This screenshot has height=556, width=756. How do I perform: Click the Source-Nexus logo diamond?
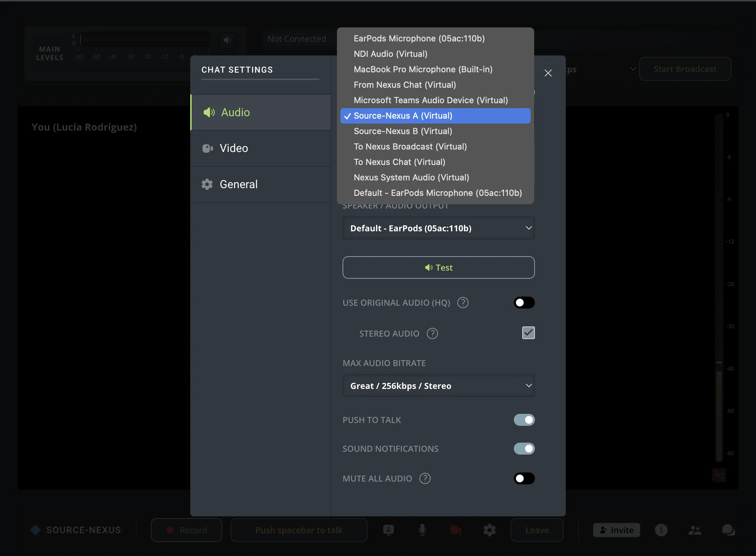click(x=35, y=530)
